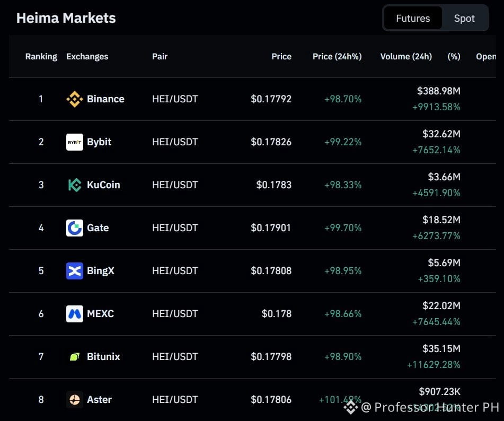Image resolution: width=504 pixels, height=421 pixels.
Task: Click the +99.22% price change value
Action: 343,142
